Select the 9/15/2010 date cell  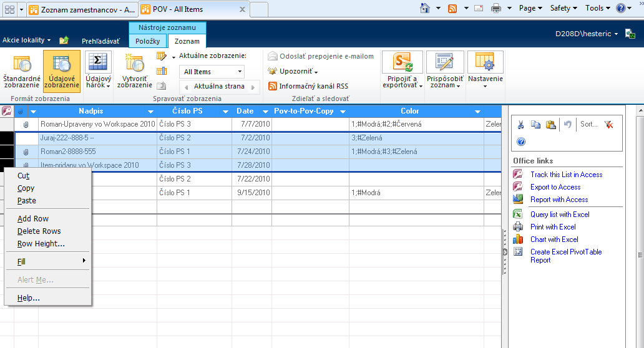click(x=251, y=193)
